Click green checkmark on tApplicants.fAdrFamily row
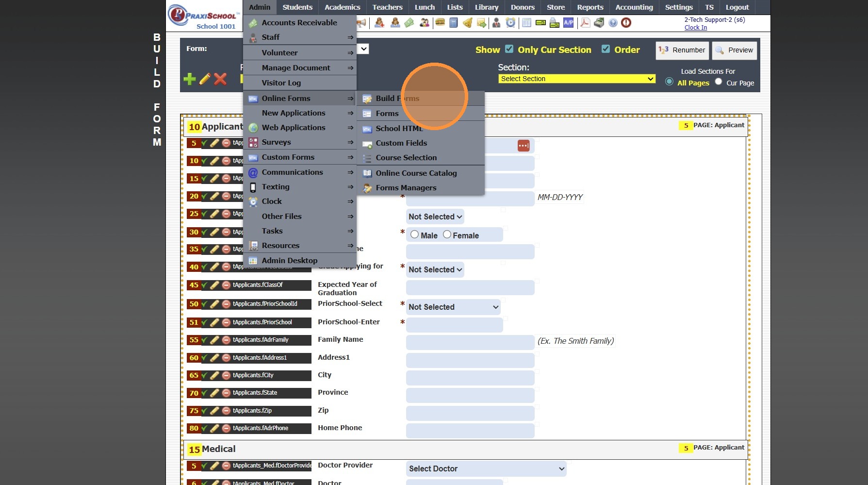Image resolution: width=868 pixels, height=485 pixels. point(204,340)
